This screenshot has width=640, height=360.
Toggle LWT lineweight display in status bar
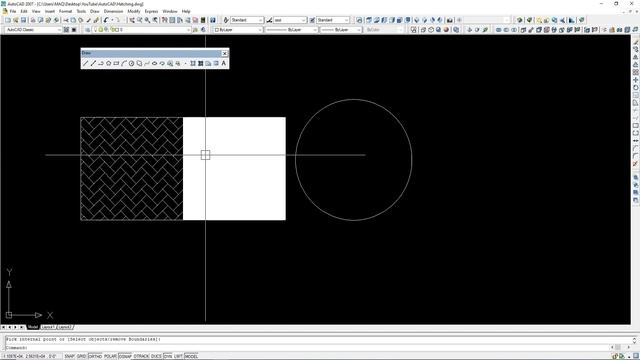pos(178,356)
